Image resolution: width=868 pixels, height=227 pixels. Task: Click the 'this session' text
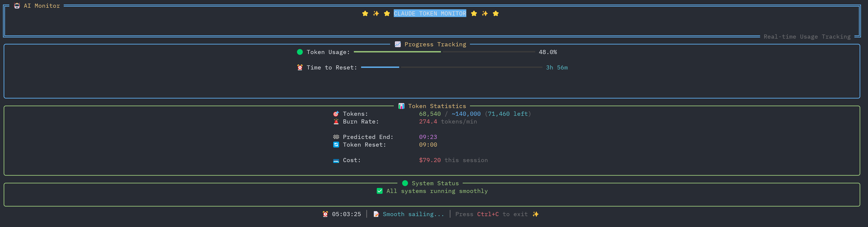466,160
